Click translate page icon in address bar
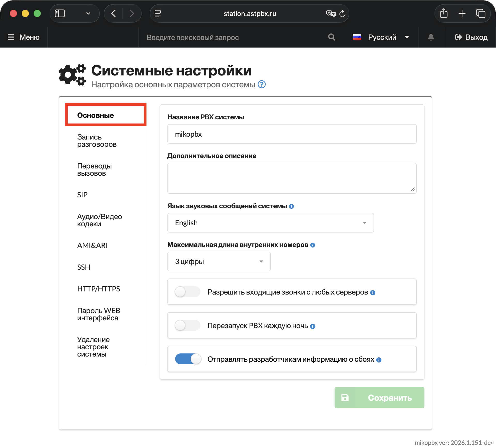Viewport: 496px width, 448px height. pos(330,14)
